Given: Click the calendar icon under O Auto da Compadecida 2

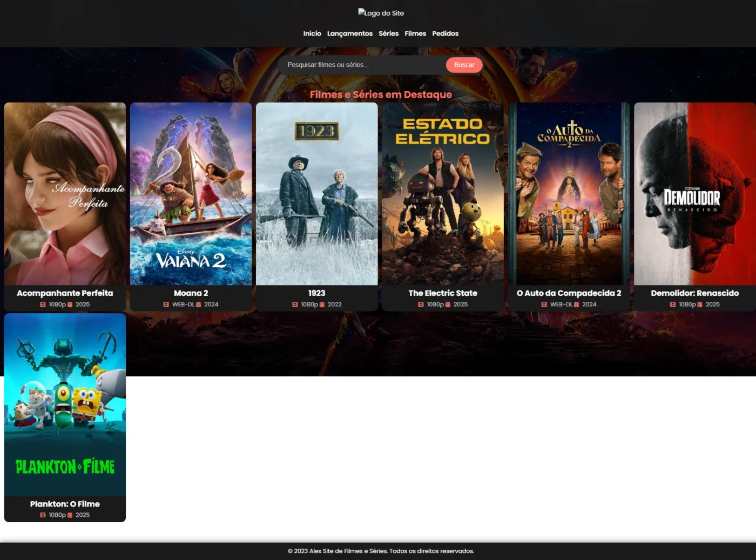Looking at the screenshot, I should [576, 305].
